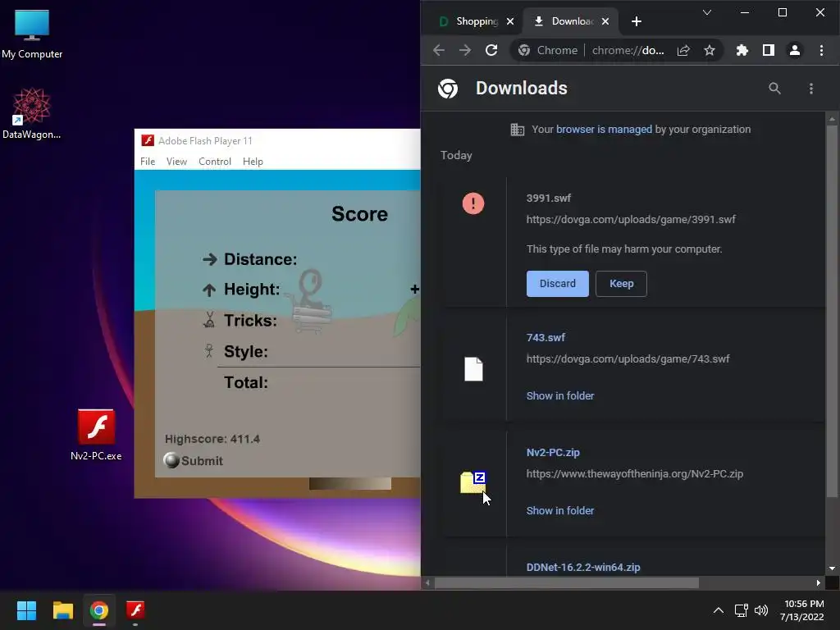Open Flash Player Control menu
The height and width of the screenshot is (630, 840).
(x=215, y=162)
